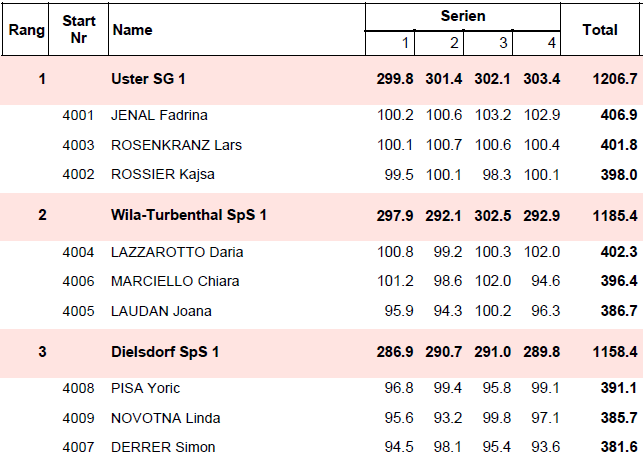The image size is (643, 461).
Task: Select LAUDAN Joana entry
Action: tap(322, 311)
